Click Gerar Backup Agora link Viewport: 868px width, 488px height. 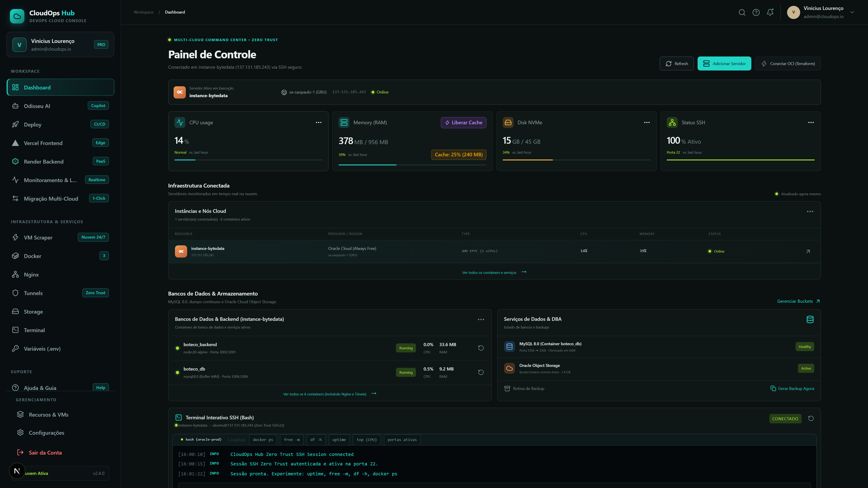pyautogui.click(x=792, y=388)
